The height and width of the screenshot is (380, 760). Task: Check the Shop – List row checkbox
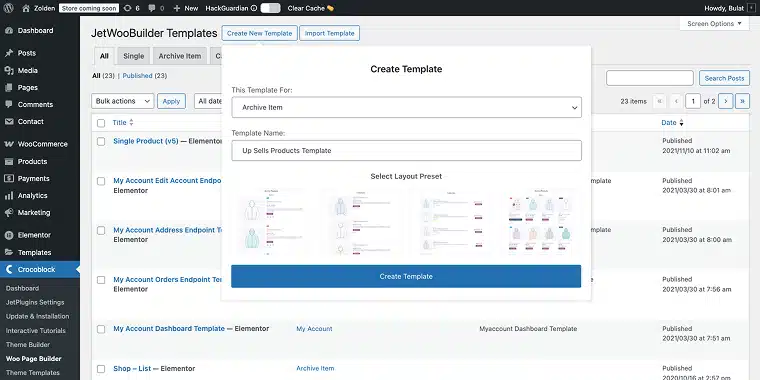tap(101, 369)
